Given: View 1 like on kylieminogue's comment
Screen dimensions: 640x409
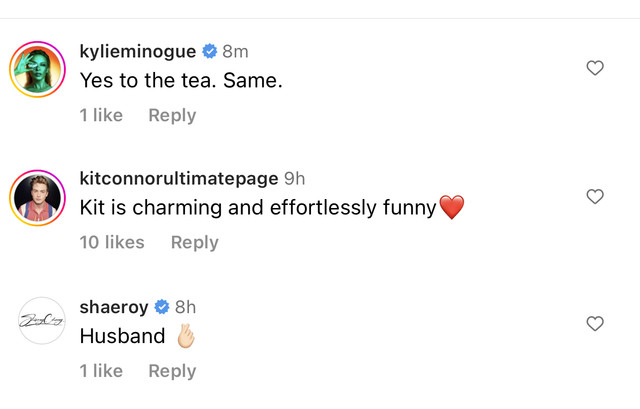Looking at the screenshot, I should pos(101,115).
